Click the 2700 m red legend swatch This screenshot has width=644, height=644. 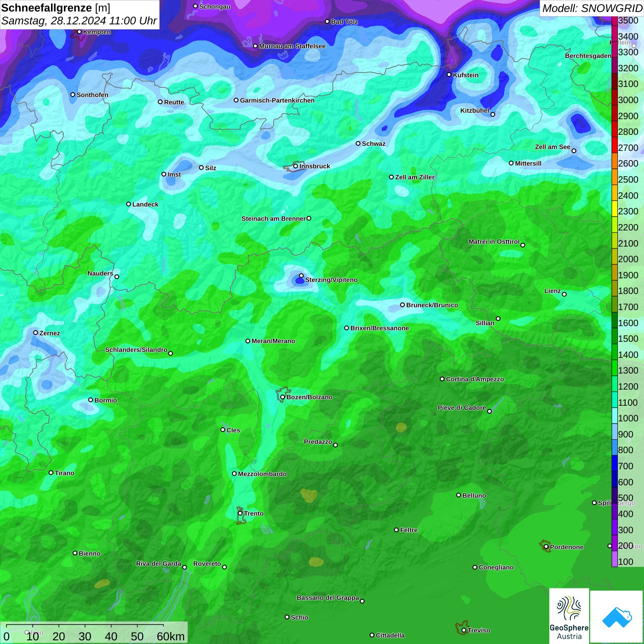click(x=615, y=145)
